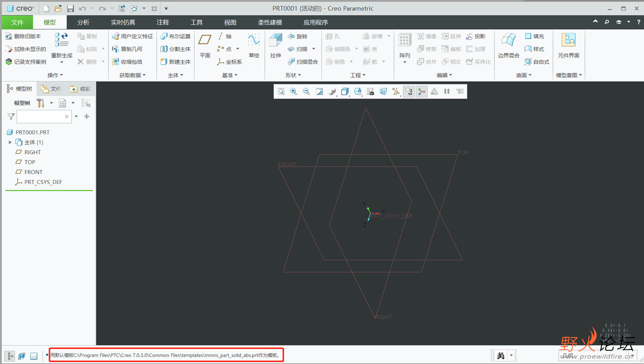This screenshot has width=644, height=364.
Task: Click the Refit view icon in graphics toolbar
Action: (x=281, y=92)
